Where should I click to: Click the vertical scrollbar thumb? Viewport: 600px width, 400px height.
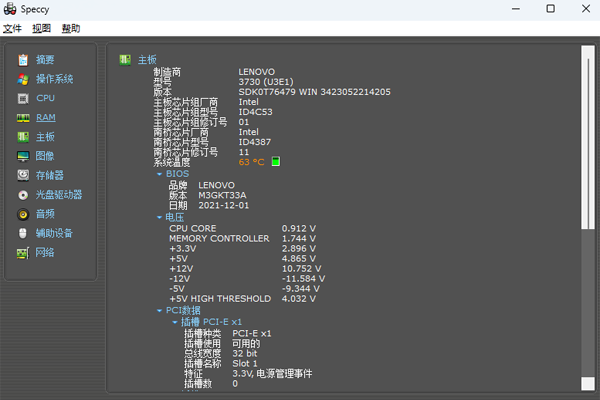tap(587, 138)
